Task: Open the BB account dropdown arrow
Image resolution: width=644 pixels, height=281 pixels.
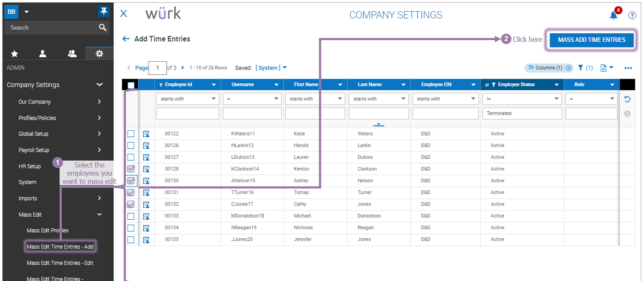Action: point(26,12)
